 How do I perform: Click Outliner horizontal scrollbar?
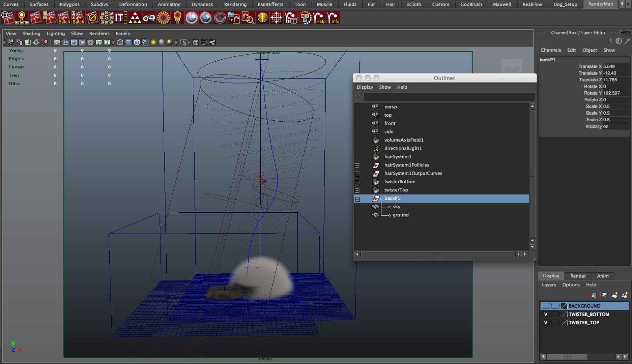coord(438,254)
